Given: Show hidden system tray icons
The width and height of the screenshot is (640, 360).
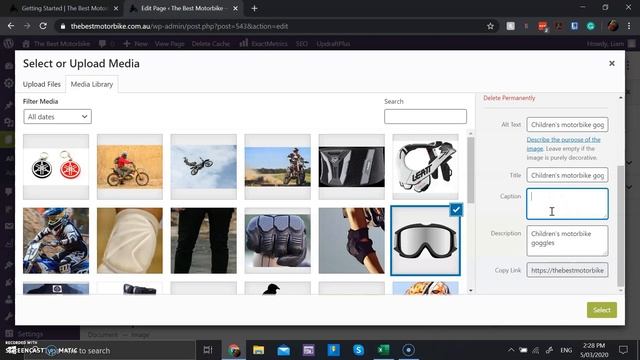Looking at the screenshot, I should pos(511,350).
